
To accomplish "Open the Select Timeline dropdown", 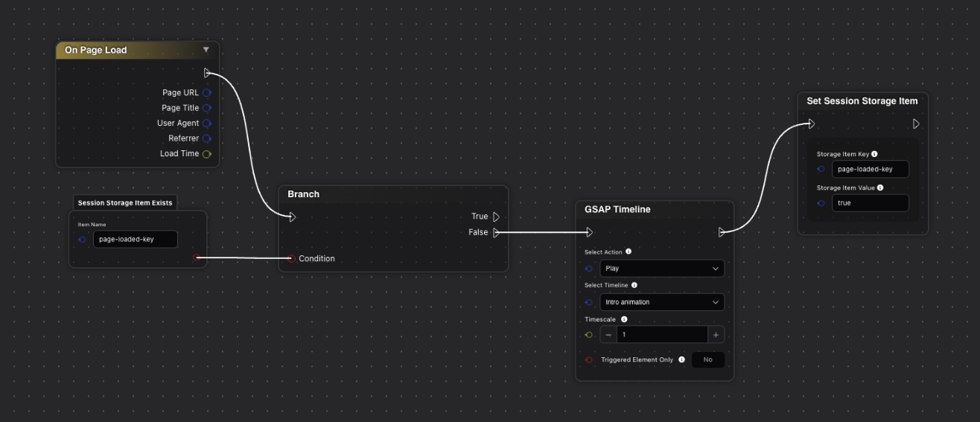I will pos(662,302).
